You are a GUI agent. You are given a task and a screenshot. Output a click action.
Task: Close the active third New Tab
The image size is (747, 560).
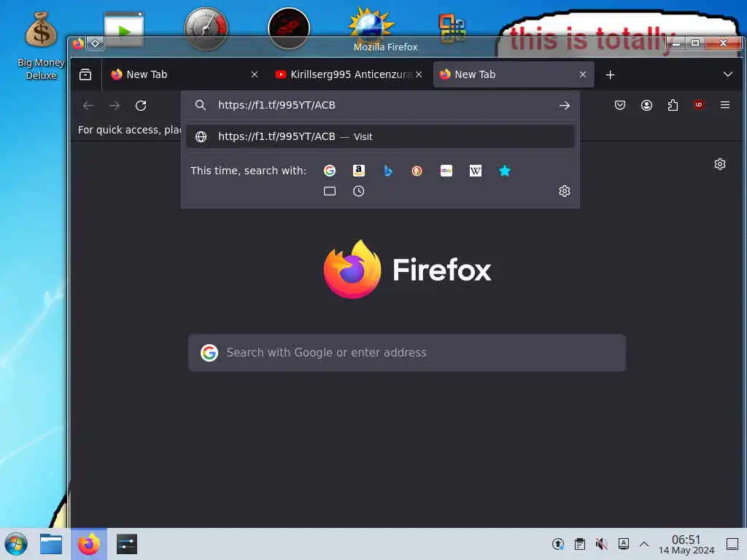[583, 75]
